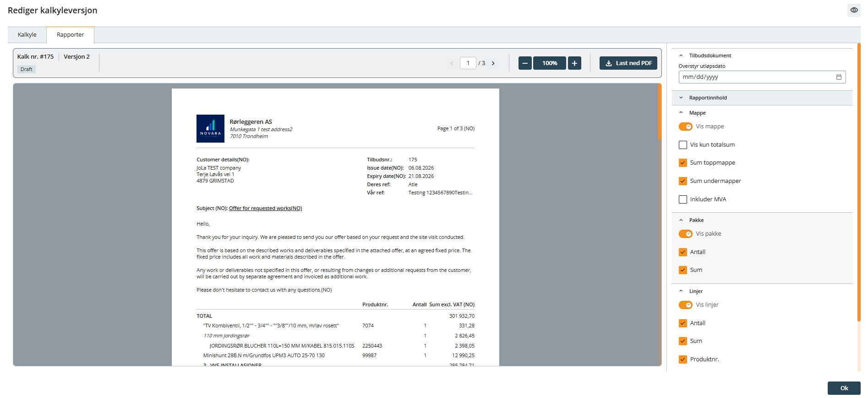The height and width of the screenshot is (398, 868).
Task: Download the report with Last ned PDF
Action: [628, 63]
